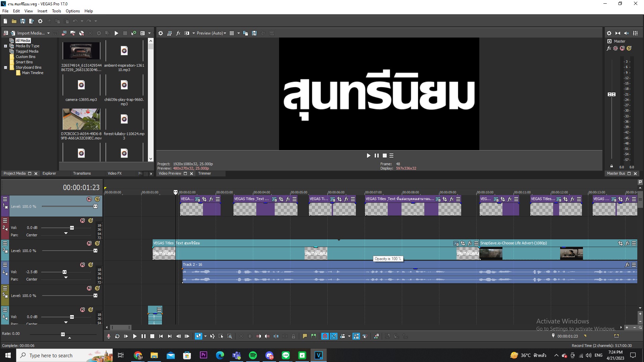
Task: Toggle lock envelopes to events
Action: [356, 336]
